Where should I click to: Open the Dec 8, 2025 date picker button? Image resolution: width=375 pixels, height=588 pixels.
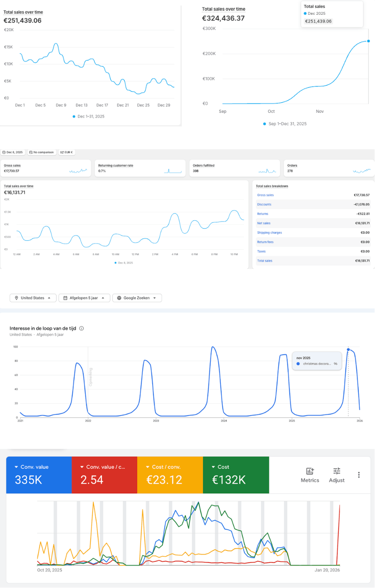pyautogui.click(x=13, y=152)
